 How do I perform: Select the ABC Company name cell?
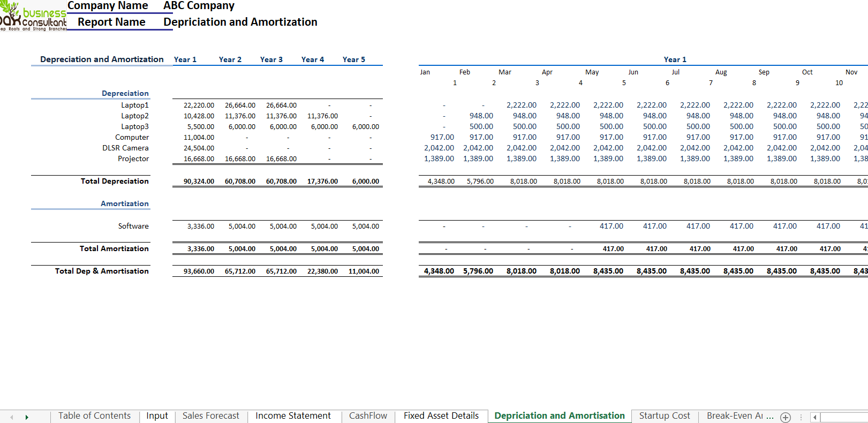pyautogui.click(x=199, y=6)
